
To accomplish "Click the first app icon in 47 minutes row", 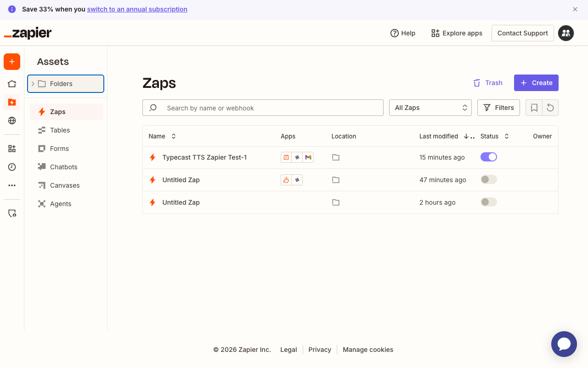I will [286, 180].
